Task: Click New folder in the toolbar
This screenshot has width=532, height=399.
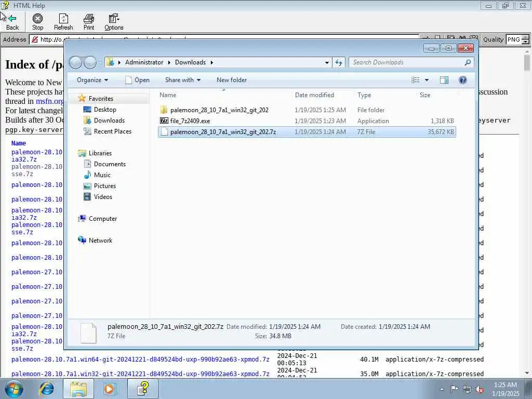Action: (232, 80)
